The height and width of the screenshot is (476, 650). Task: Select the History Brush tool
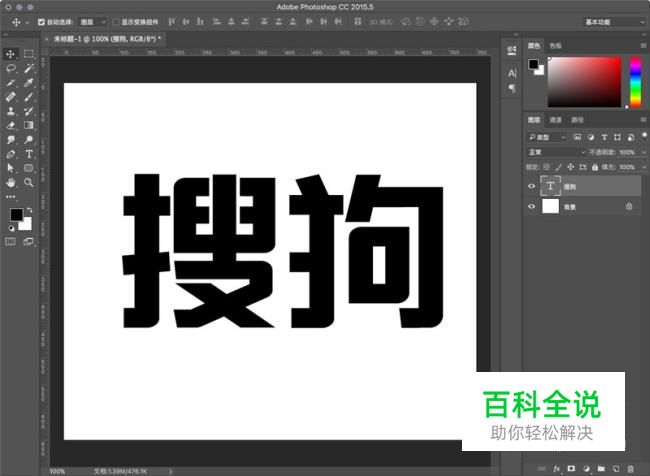tap(29, 111)
